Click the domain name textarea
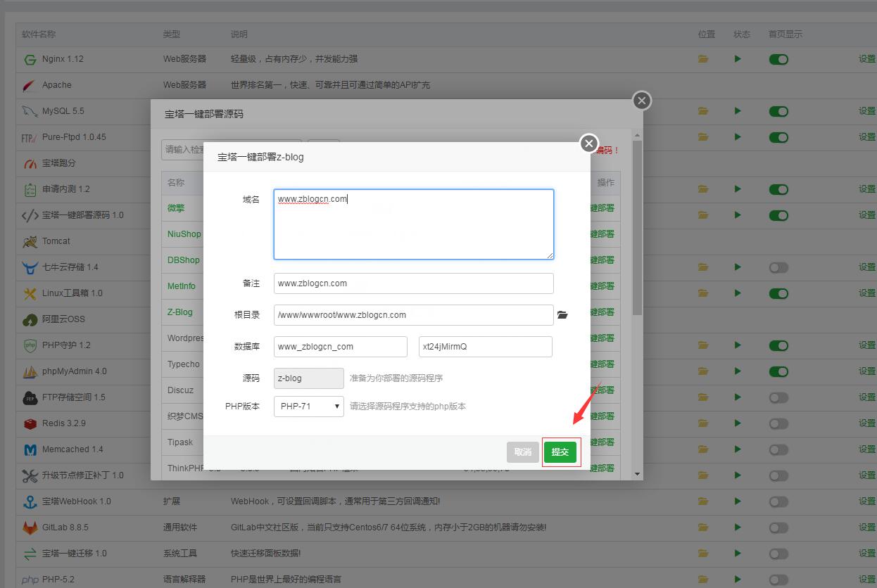 pos(414,224)
